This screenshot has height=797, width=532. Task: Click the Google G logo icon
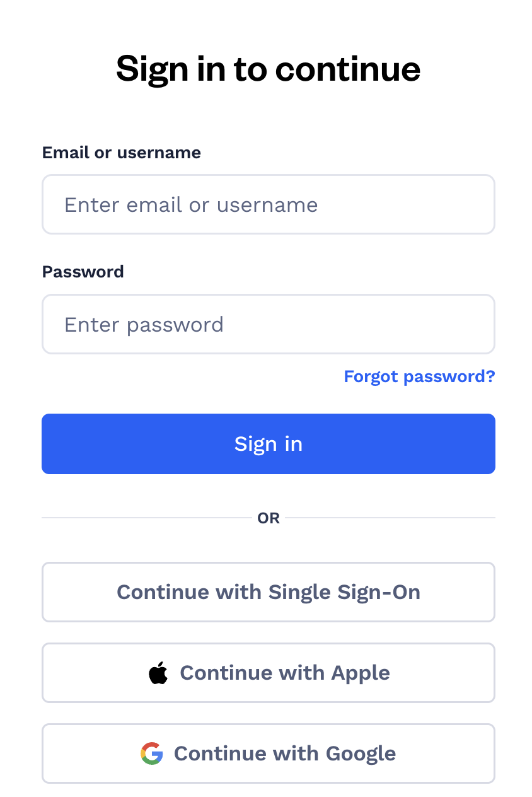pyautogui.click(x=152, y=753)
